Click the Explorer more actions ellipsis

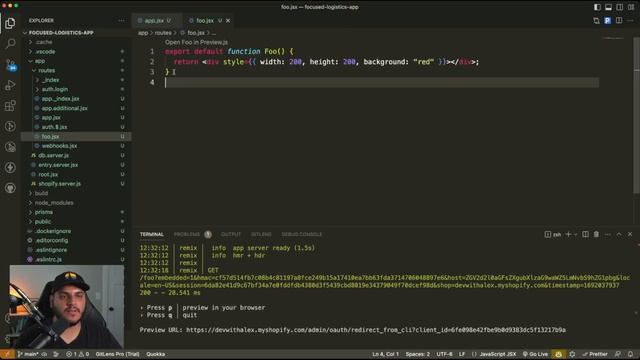point(121,20)
